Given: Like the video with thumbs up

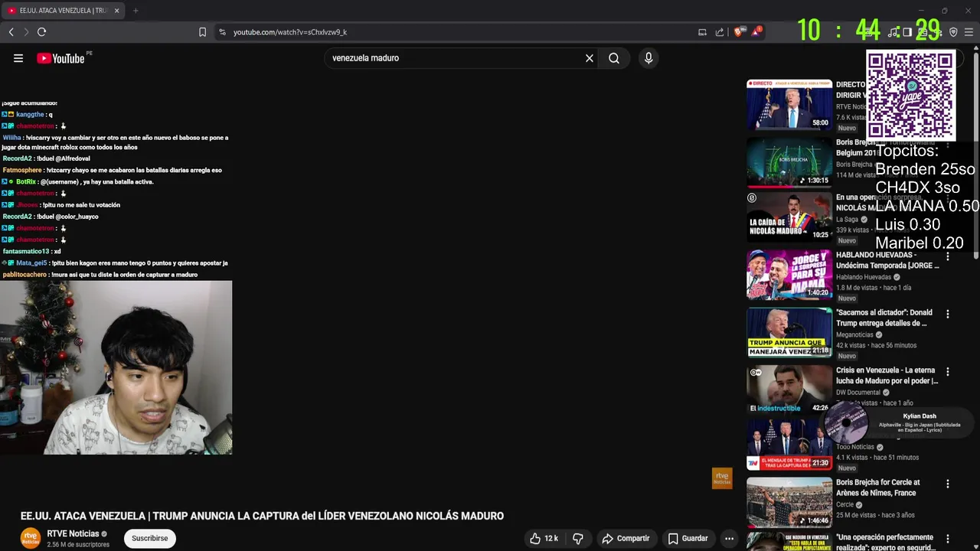Looking at the screenshot, I should (544, 538).
